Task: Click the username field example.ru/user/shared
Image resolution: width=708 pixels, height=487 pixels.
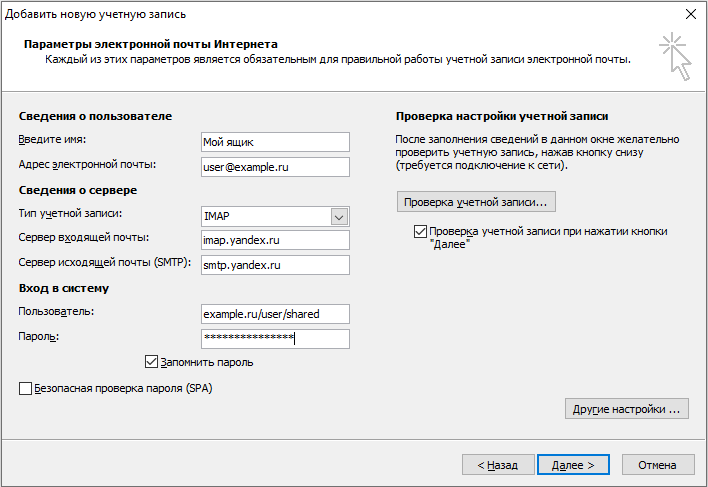Action: click(x=274, y=314)
